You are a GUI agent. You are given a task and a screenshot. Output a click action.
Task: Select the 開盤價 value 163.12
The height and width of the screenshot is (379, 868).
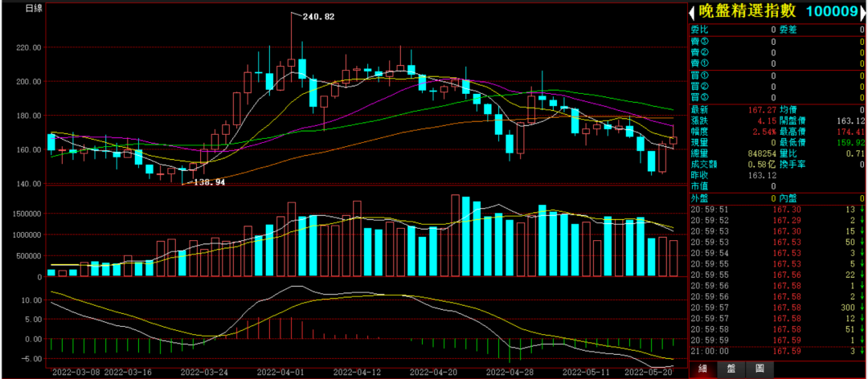(x=852, y=120)
